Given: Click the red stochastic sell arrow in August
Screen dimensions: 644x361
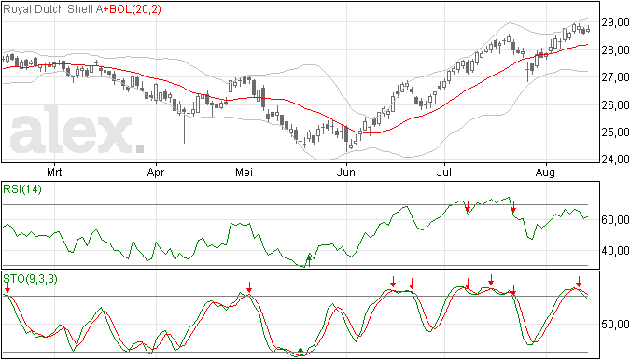Looking at the screenshot, I should 579,282.
